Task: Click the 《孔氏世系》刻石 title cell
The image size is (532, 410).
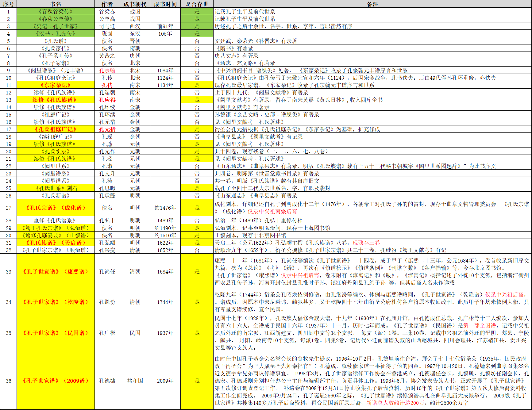Action: 56,188
